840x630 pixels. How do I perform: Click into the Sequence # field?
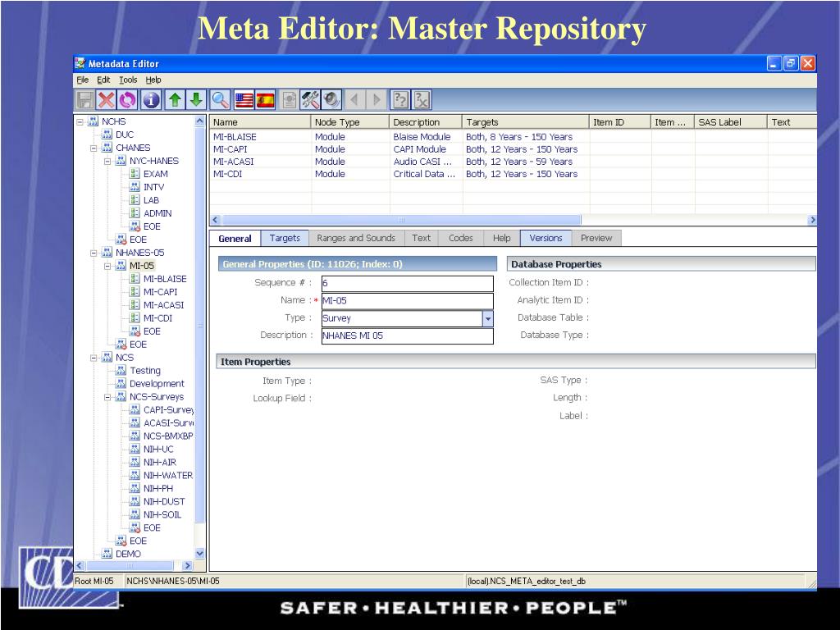(407, 283)
